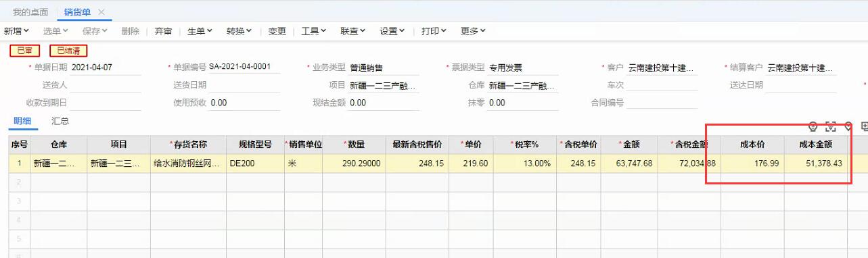Click the 已结清 status button
This screenshot has height=258, width=868.
[68, 50]
